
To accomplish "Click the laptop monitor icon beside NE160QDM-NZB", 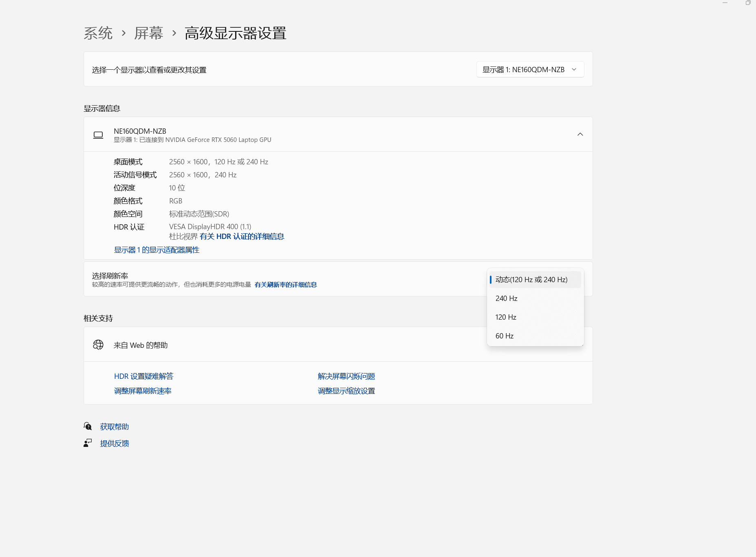I will click(x=98, y=135).
